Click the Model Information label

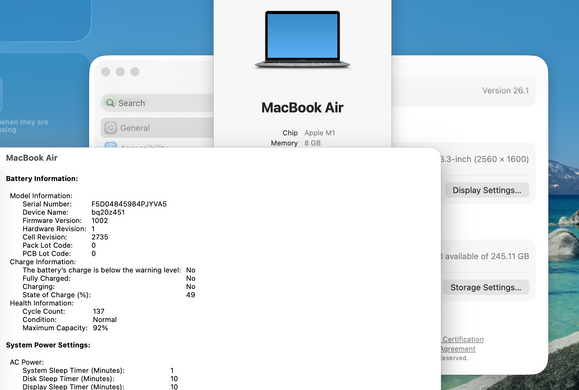[41, 196]
